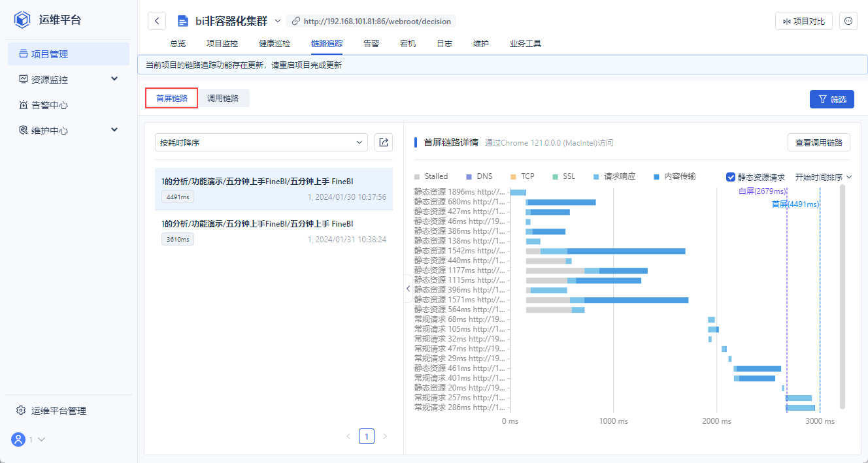Collapse the left list panel arrow

tap(408, 289)
